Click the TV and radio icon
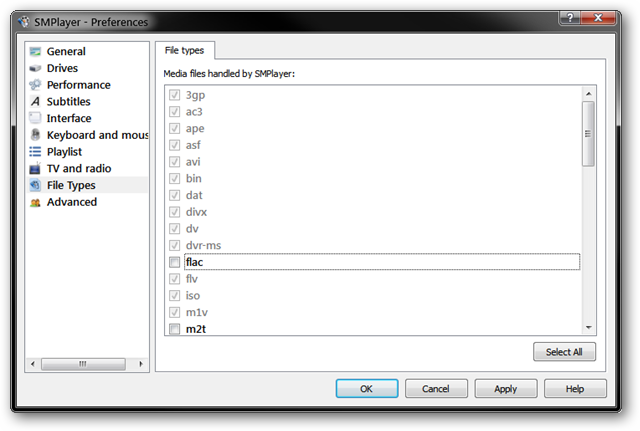 click(36, 168)
